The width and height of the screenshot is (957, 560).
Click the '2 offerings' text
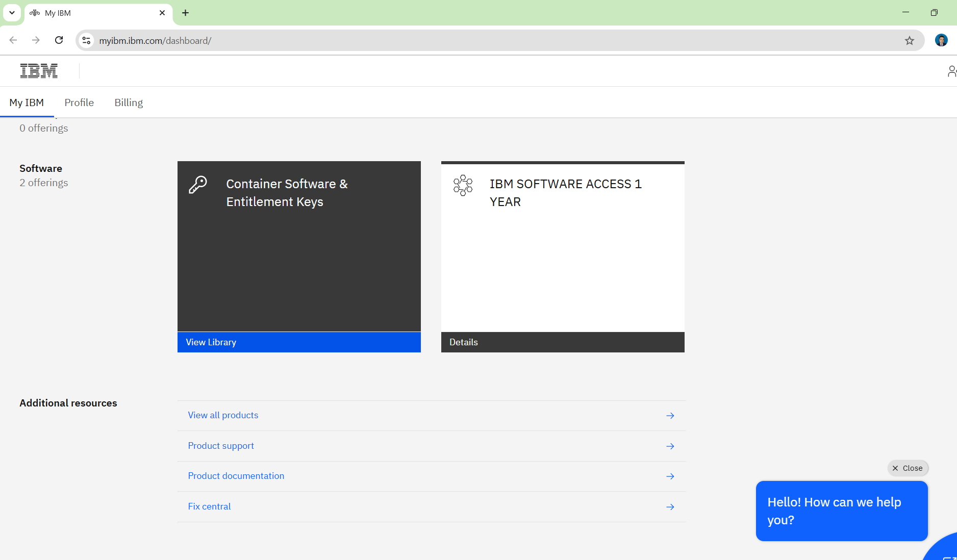point(44,183)
